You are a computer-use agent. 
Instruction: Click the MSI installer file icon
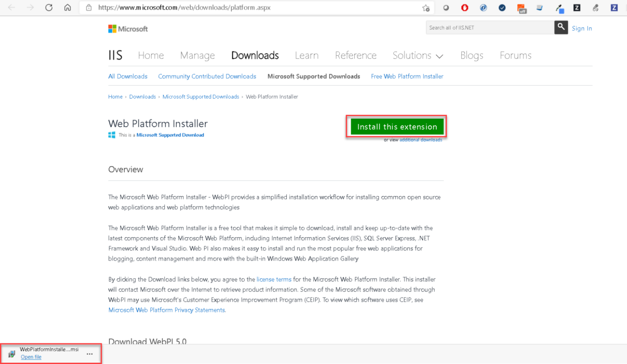[x=12, y=353]
